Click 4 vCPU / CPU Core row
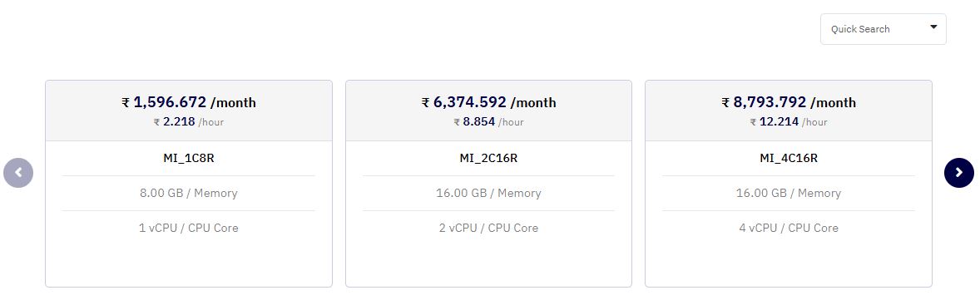The height and width of the screenshot is (305, 980). pos(789,229)
